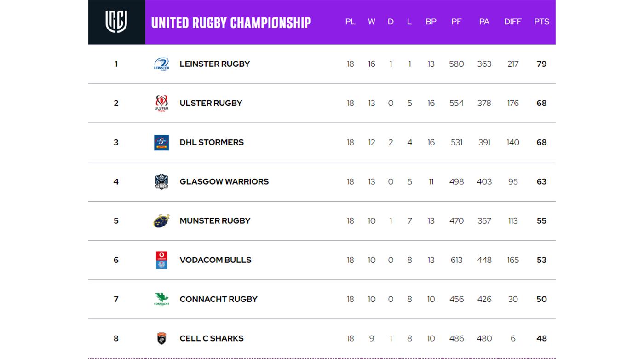Open the Vodacom Bulls team name

(215, 260)
